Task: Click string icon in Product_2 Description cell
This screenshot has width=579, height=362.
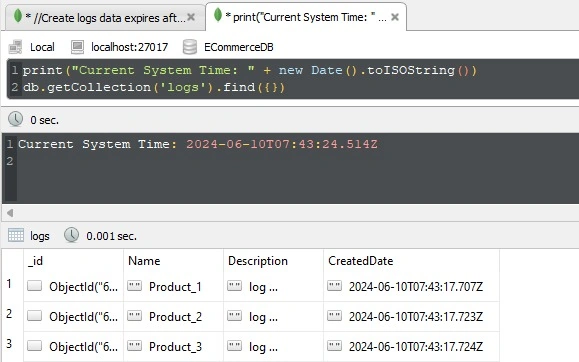Action: [234, 315]
